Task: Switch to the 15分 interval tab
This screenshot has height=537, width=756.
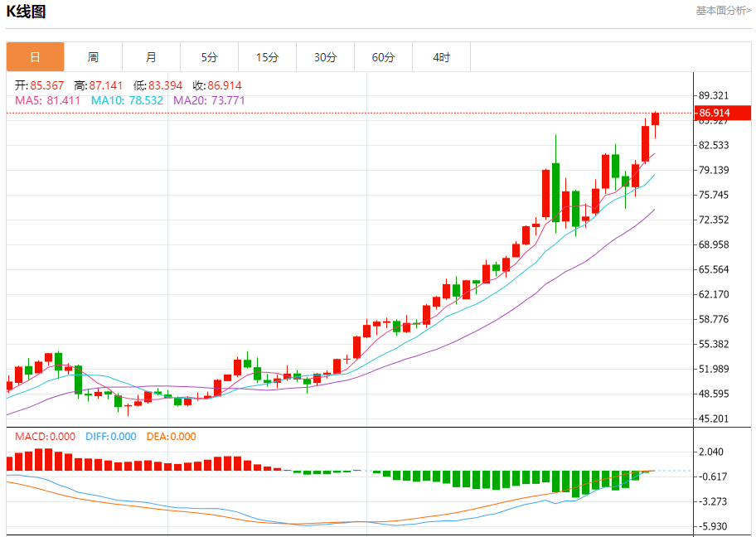Action: pyautogui.click(x=267, y=57)
